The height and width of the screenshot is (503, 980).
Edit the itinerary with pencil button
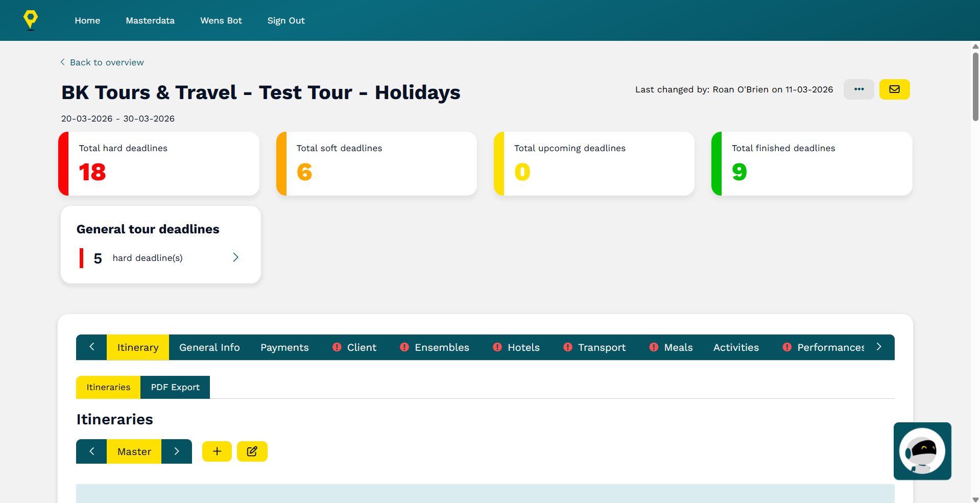point(252,451)
